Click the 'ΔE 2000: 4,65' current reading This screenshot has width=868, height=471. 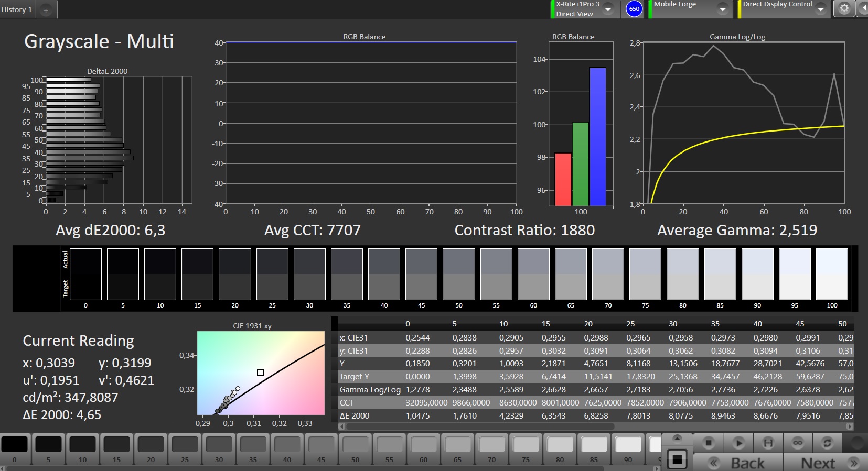[62, 415]
